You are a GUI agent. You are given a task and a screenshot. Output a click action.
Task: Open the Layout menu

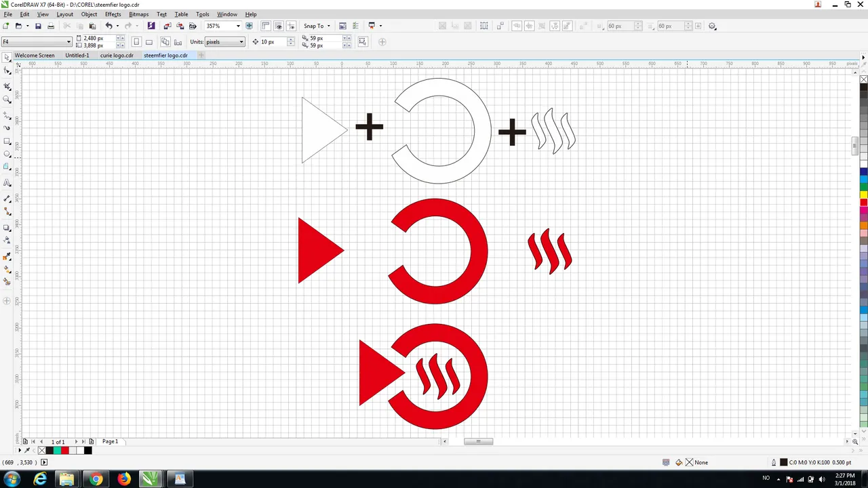tap(64, 14)
